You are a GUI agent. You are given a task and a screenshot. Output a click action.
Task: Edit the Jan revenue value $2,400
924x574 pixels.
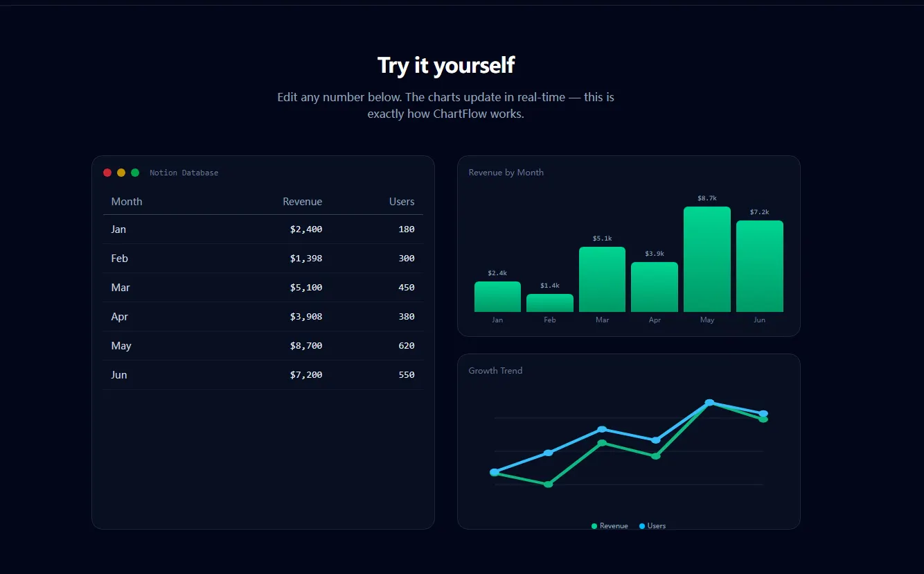tap(306, 229)
